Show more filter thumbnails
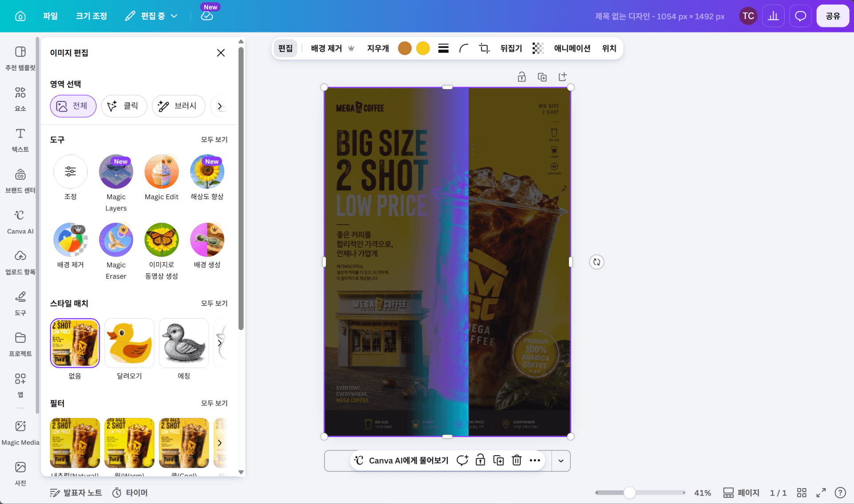The width and height of the screenshot is (854, 504). (220, 443)
